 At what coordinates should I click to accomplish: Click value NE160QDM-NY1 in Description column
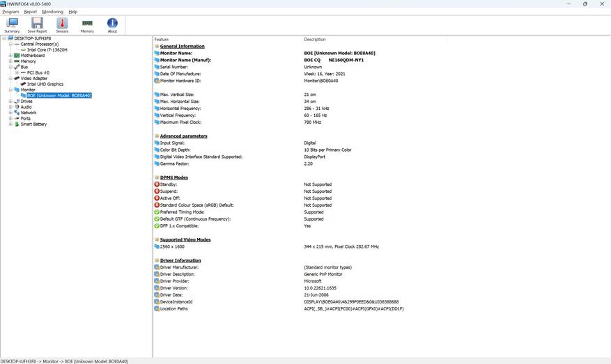[x=346, y=60]
